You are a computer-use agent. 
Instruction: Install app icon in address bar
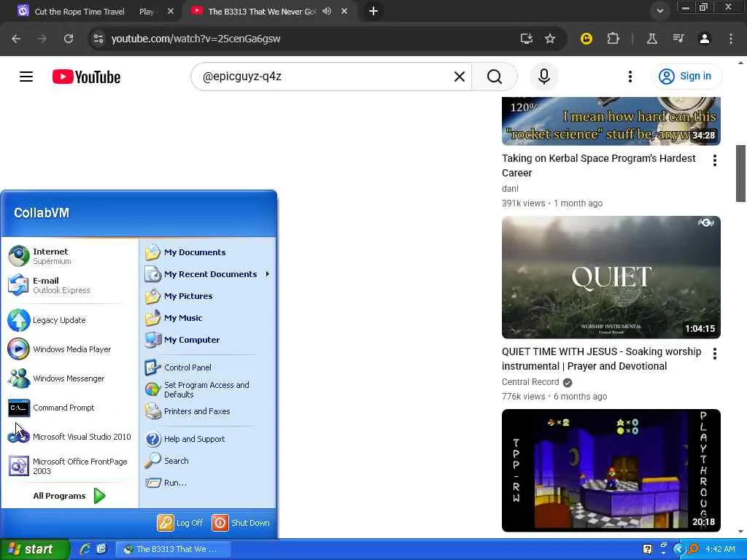pyautogui.click(x=527, y=39)
